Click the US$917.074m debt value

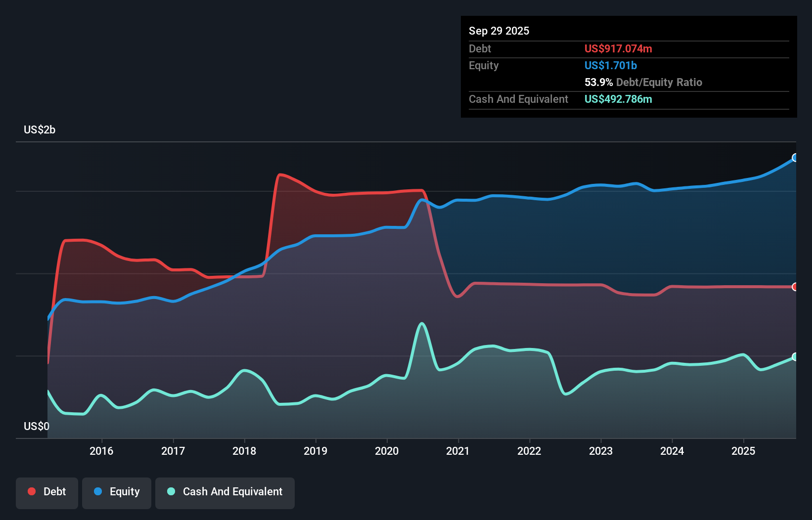point(618,48)
